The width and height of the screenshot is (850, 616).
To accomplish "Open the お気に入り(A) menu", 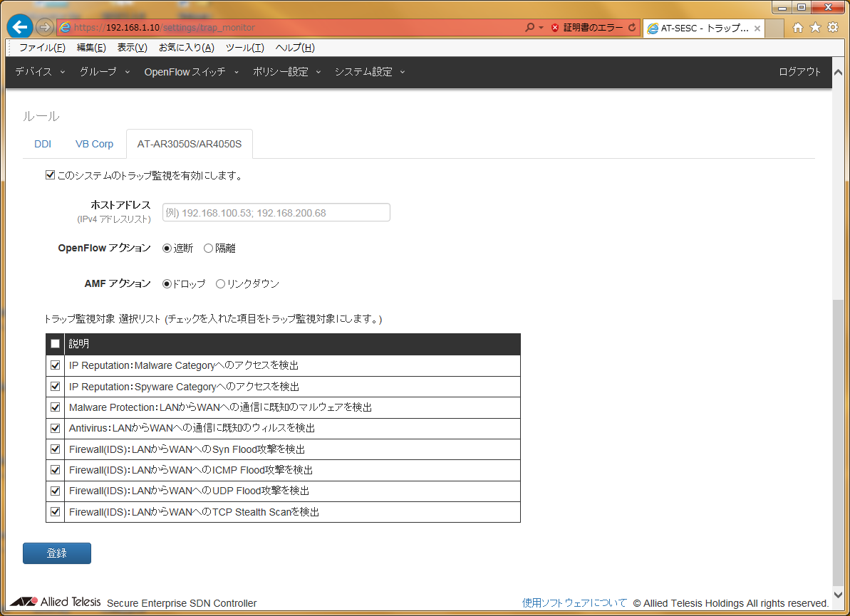I will (187, 48).
